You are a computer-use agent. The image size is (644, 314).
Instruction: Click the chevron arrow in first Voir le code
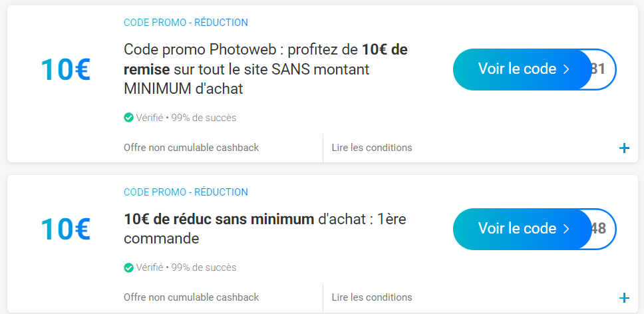[x=566, y=69]
